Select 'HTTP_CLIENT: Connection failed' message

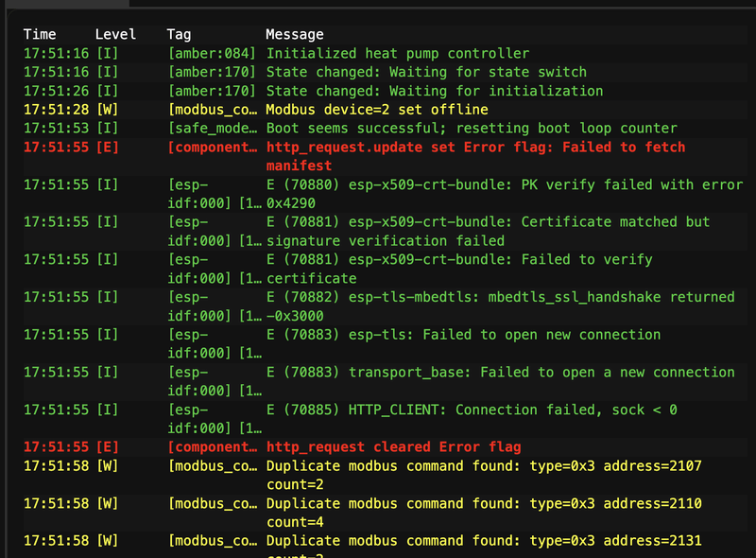[472, 410]
